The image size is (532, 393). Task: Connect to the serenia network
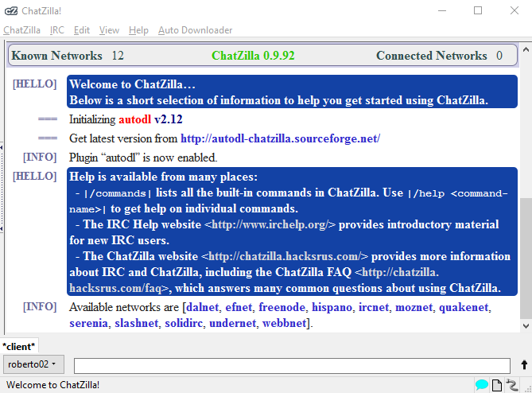[88, 323]
